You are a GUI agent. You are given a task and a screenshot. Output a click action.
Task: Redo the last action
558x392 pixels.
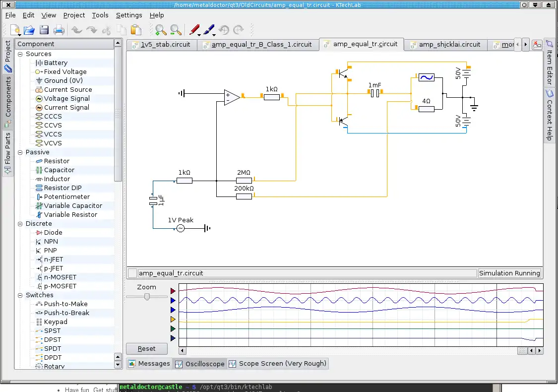point(91,30)
